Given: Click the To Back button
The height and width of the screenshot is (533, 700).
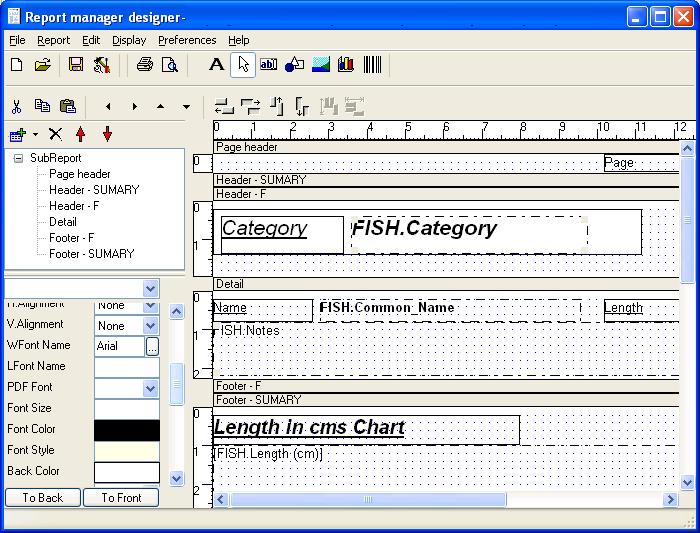Looking at the screenshot, I should coord(42,497).
